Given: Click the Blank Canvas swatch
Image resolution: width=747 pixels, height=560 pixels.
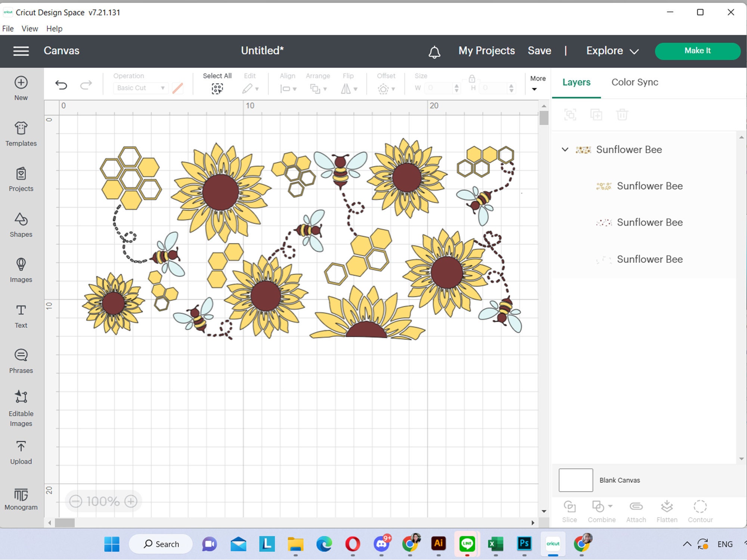Looking at the screenshot, I should coord(576,480).
